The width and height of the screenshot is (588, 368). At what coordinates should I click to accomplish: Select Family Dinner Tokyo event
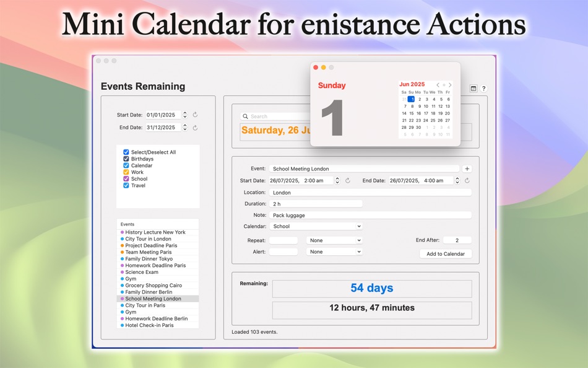(158, 259)
